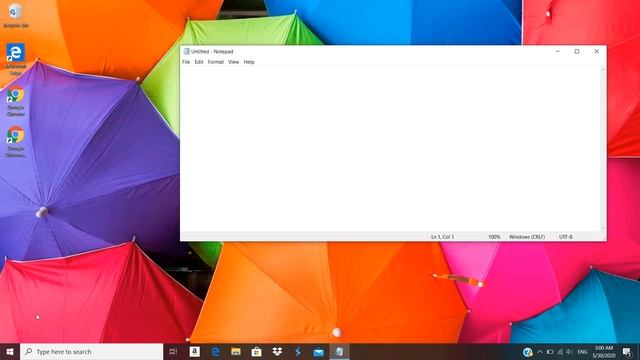
Task: Click the Get Help tray icon
Action: coord(527,352)
